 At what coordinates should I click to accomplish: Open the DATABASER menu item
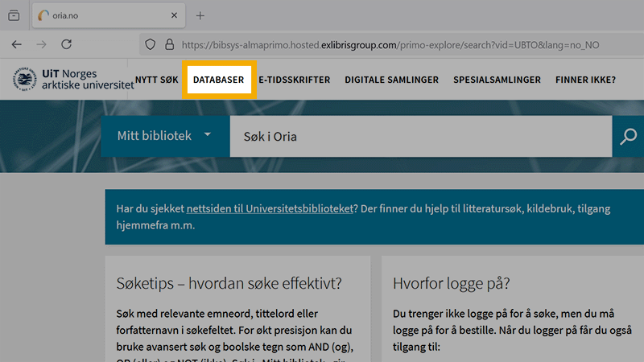218,80
